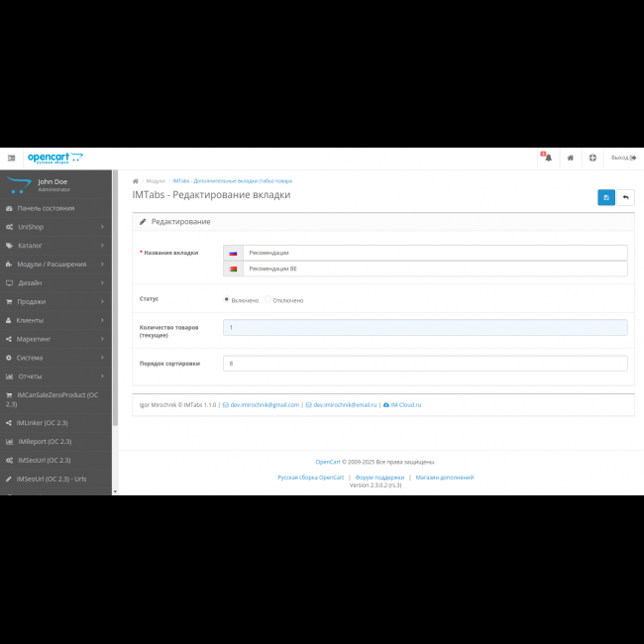Open IMReport (OC 2.3) sidebar item
Viewport: 644px width, 644px height.
(x=44, y=442)
